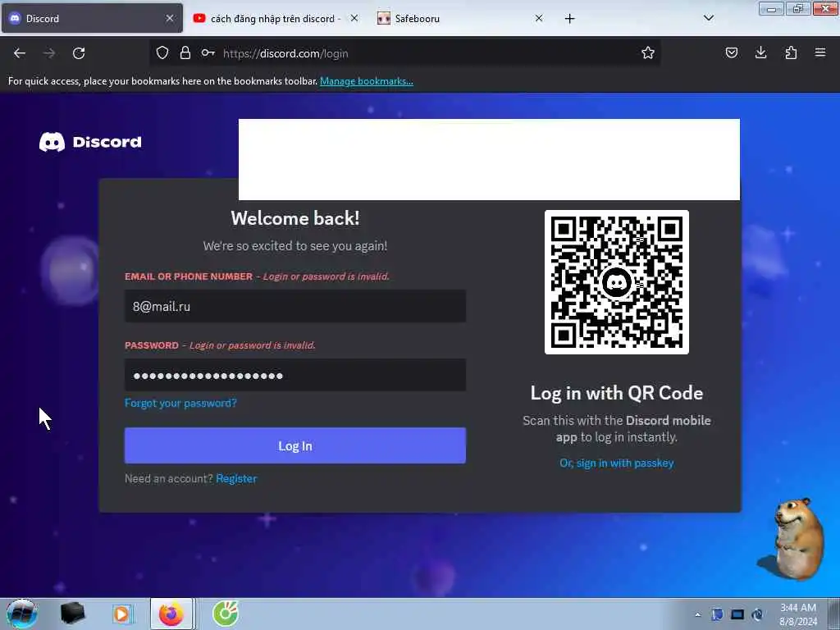This screenshot has width=840, height=630.
Task: Switch to the Discord tab
Action: coord(92,18)
